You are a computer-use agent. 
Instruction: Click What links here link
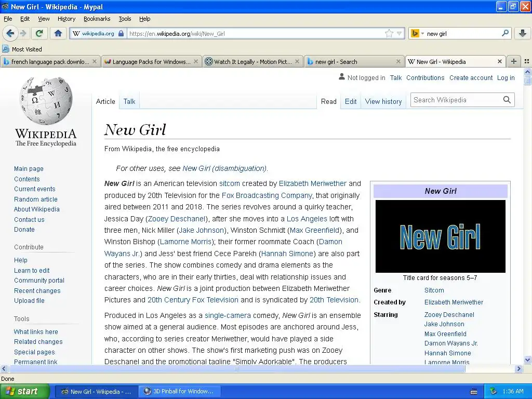[36, 332]
